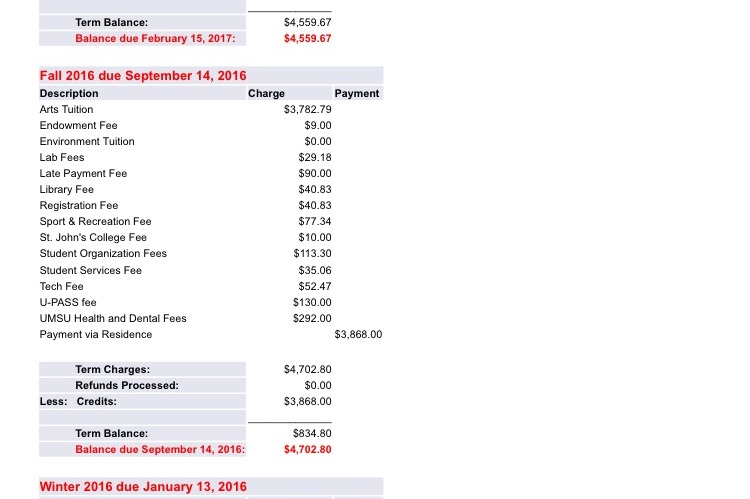
Task: Click the Payment via Residence entry
Action: [x=96, y=334]
